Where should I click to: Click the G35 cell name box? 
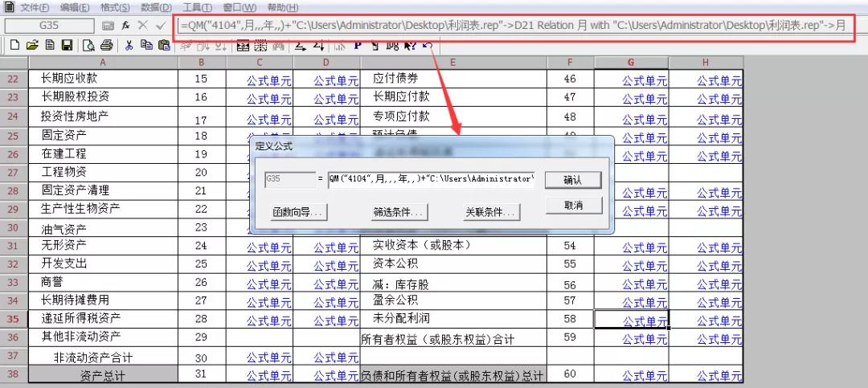click(x=49, y=26)
